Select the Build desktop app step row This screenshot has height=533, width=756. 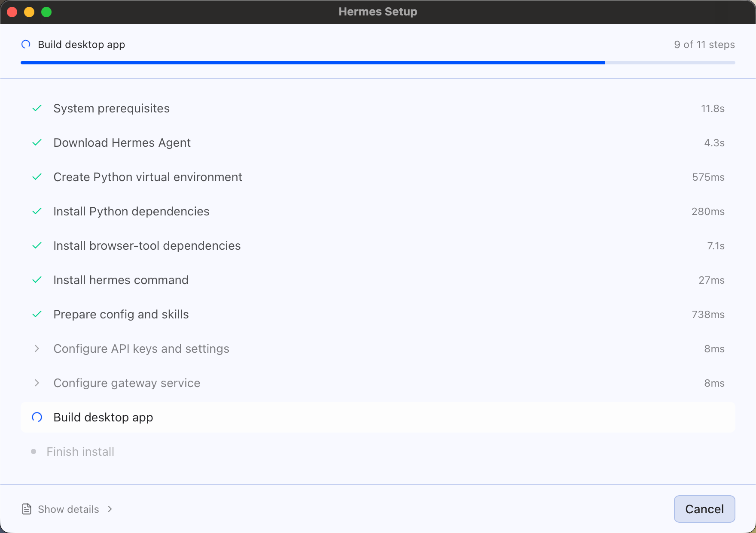tap(378, 417)
